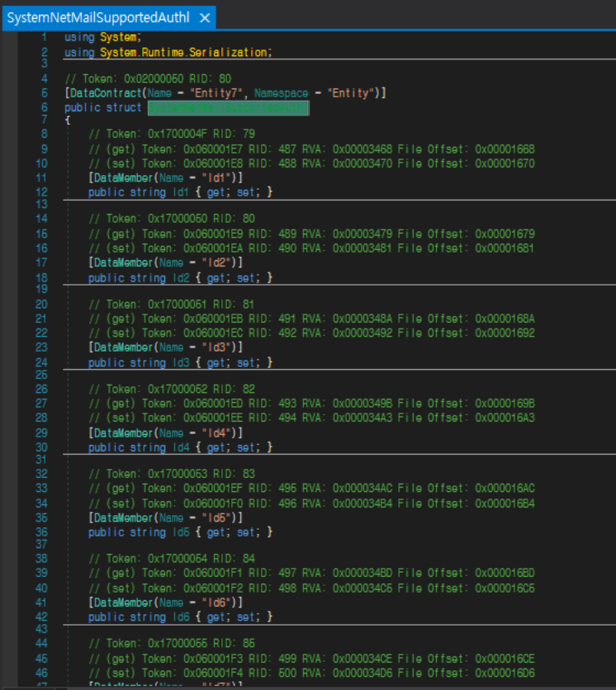Click the DataContract attribute on line 5
616x690 pixels.
[x=106, y=93]
